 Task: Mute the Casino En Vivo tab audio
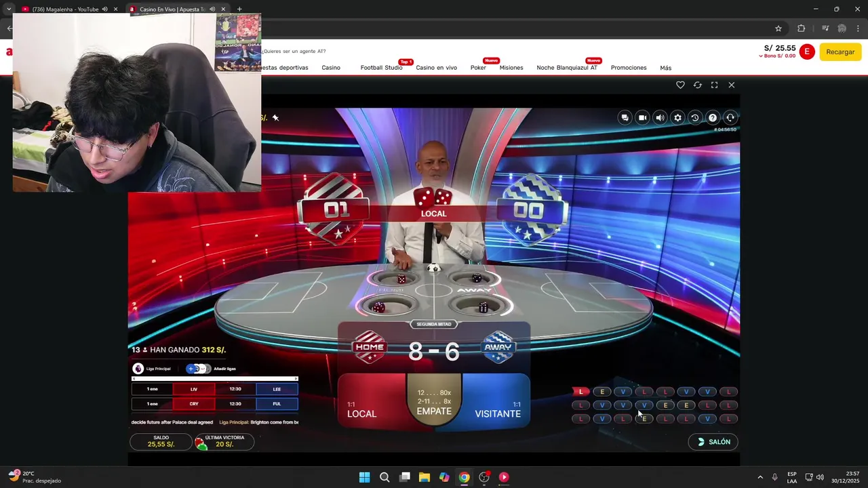pyautogui.click(x=212, y=9)
